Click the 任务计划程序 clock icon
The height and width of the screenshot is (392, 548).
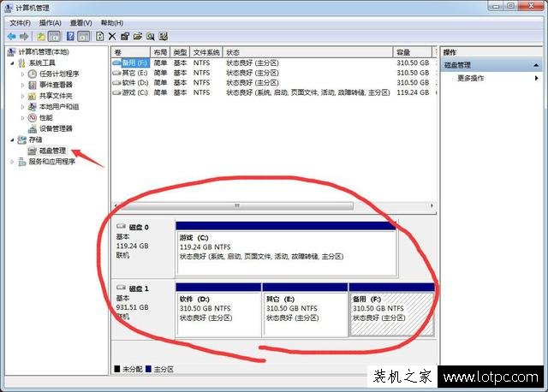[33, 74]
